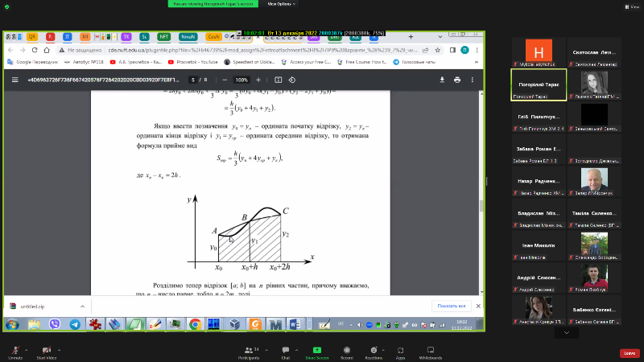The image size is (644, 362).
Task: Open the View Options dropdown
Action: [x=281, y=4]
